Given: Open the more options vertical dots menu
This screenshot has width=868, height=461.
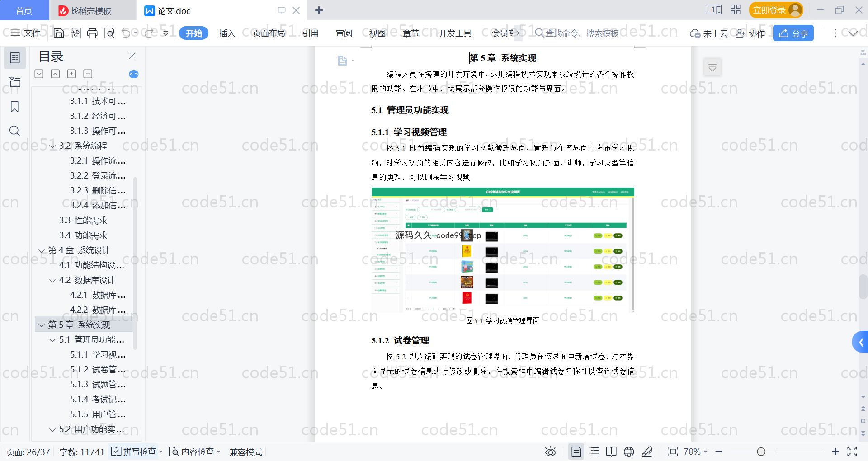Looking at the screenshot, I should pos(835,33).
